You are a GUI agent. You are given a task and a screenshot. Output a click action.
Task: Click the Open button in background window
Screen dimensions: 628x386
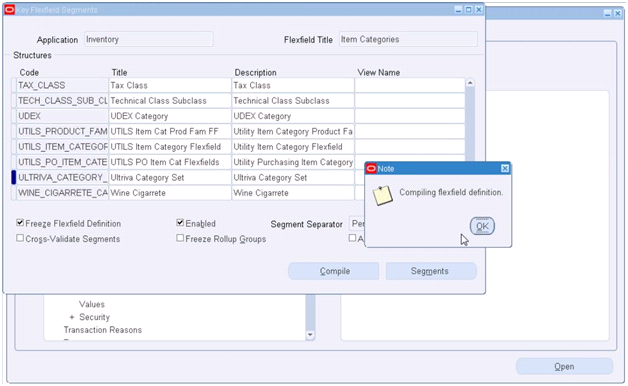click(x=564, y=366)
